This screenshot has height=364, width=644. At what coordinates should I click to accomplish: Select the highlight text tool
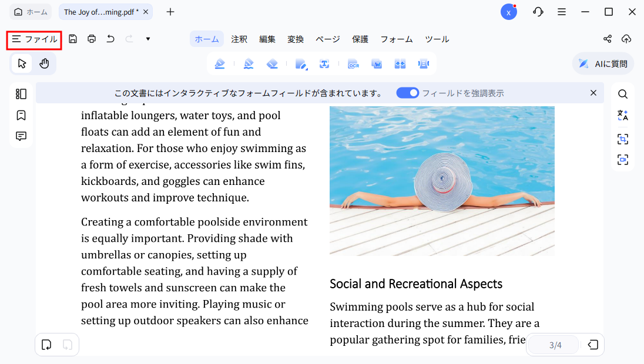coord(220,64)
